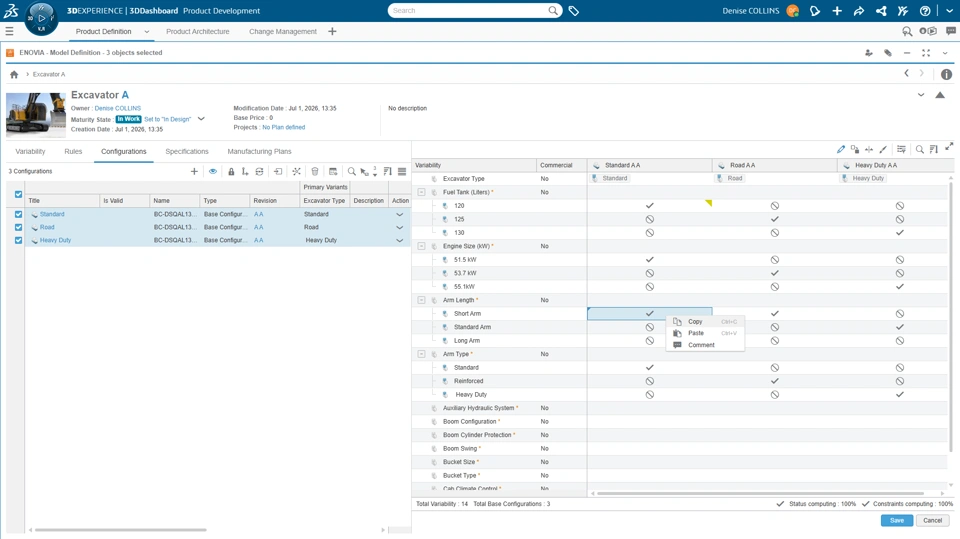
Task: Select Copy from the context menu
Action: point(705,322)
